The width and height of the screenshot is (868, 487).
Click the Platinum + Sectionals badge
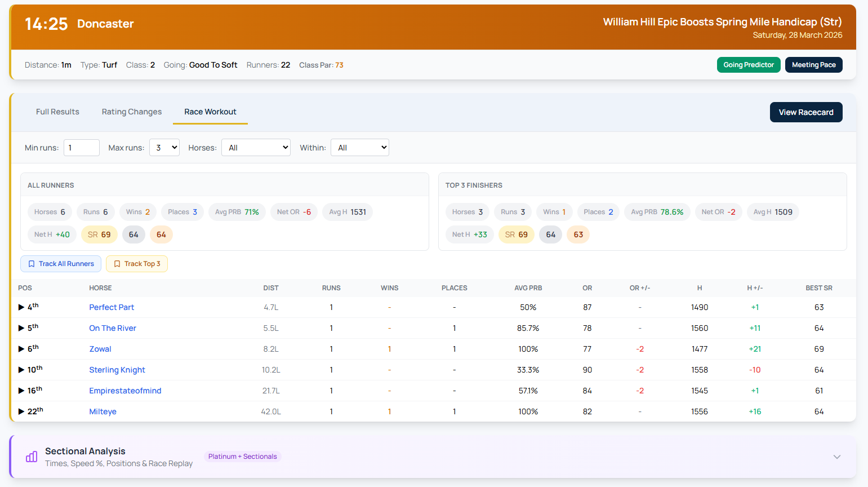coord(243,457)
